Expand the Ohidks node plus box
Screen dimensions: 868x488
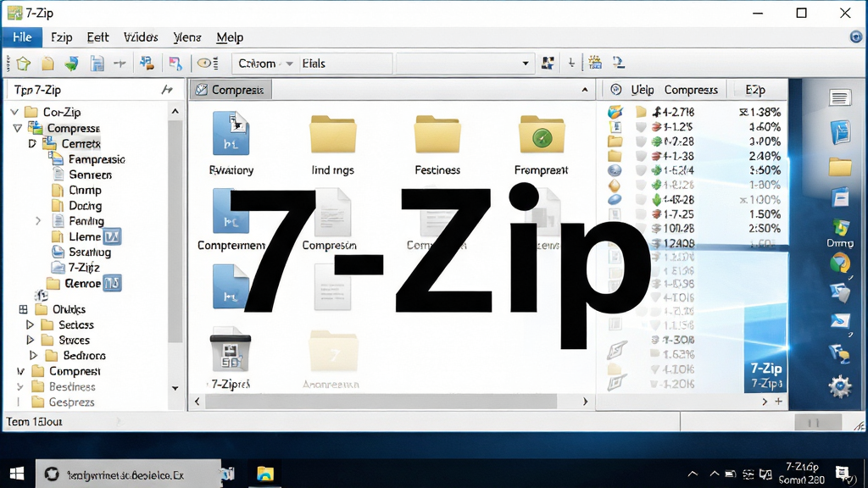pos(23,309)
